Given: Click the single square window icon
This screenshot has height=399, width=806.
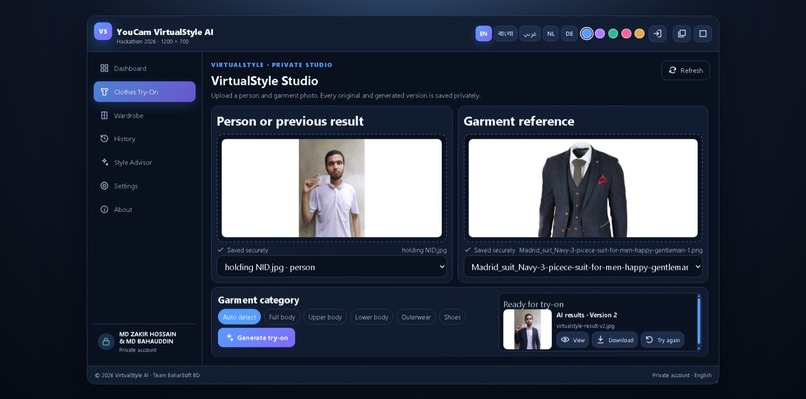Looking at the screenshot, I should (703, 34).
